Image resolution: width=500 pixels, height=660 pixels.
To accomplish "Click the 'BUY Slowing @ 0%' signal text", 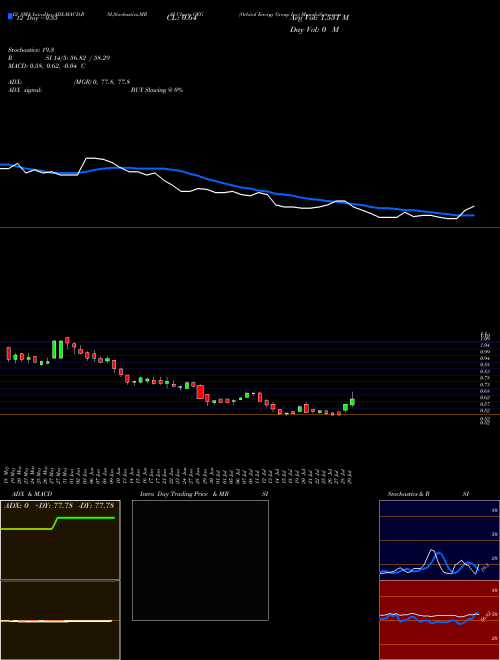I will click(x=157, y=90).
